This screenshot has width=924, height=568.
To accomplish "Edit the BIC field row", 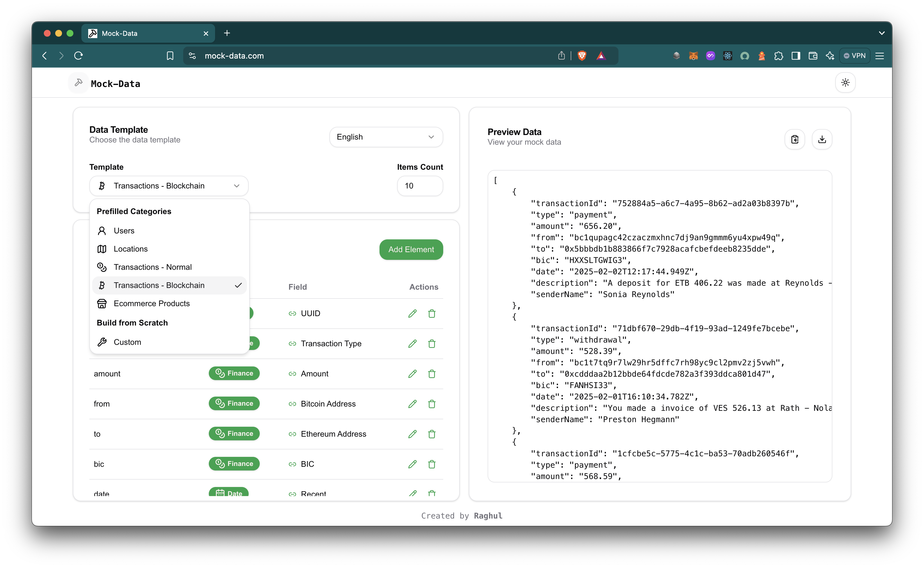I will [412, 464].
